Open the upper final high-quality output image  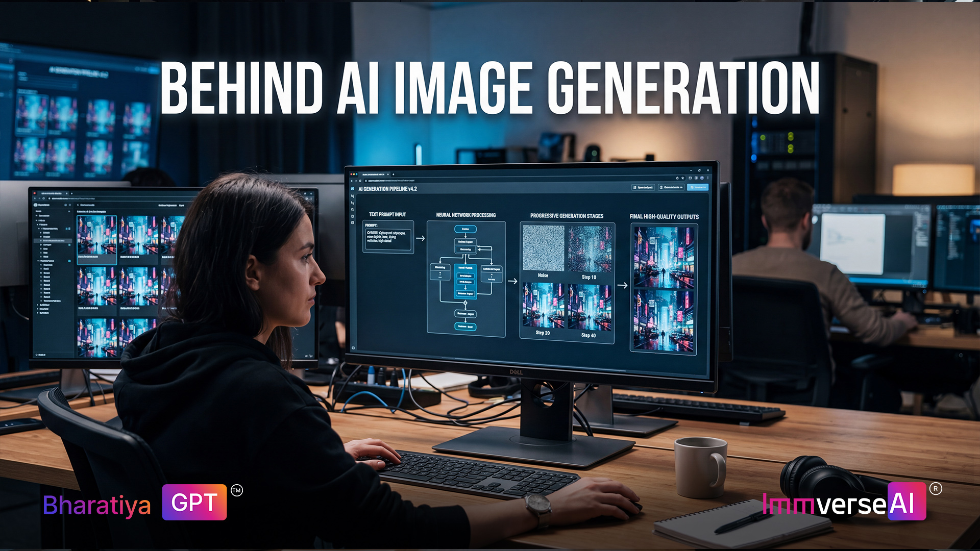(664, 258)
